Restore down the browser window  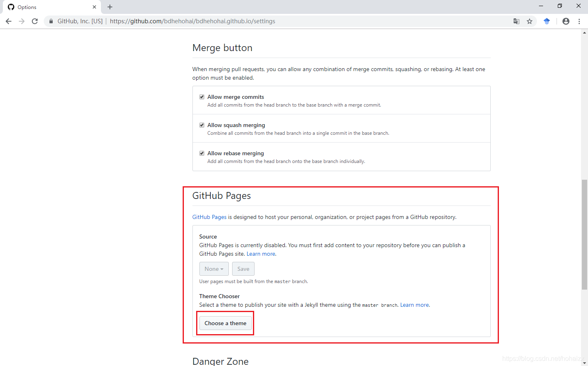tap(560, 6)
